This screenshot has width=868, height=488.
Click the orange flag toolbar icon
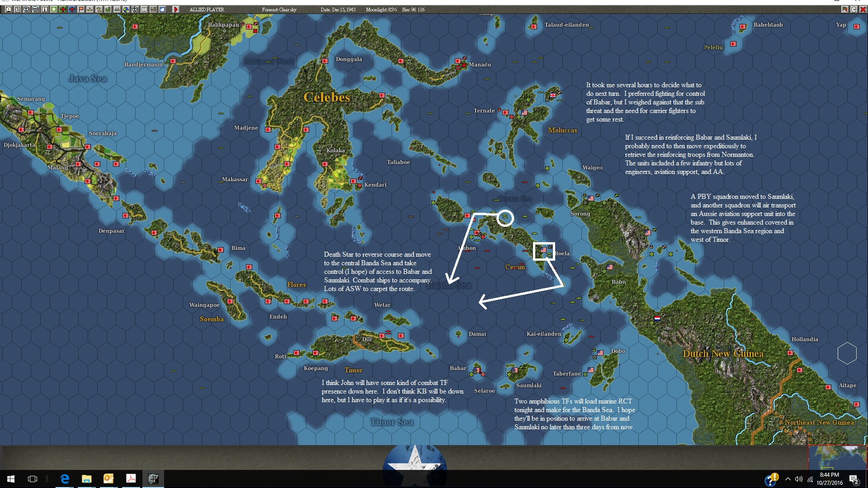(x=81, y=9)
